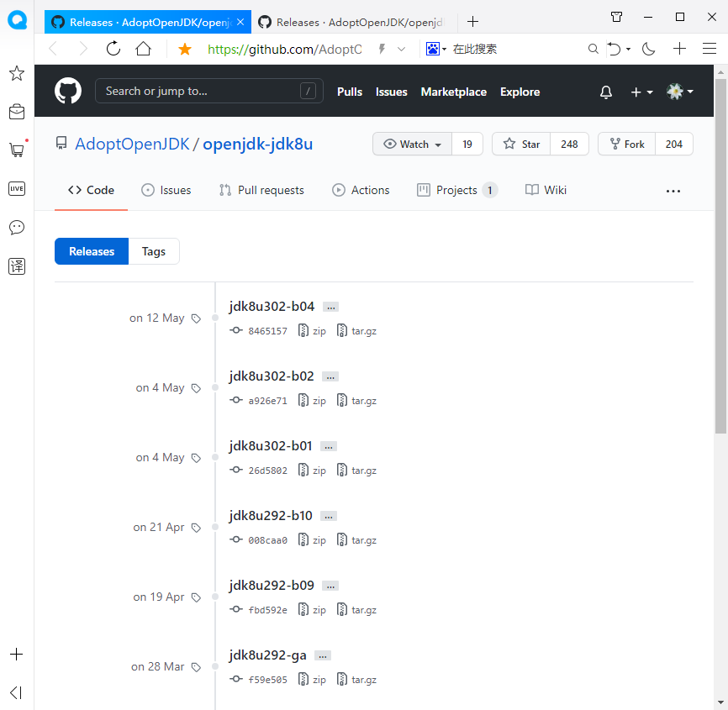Open the notifications bell
Screen dimensions: 728x710
pos(605,92)
